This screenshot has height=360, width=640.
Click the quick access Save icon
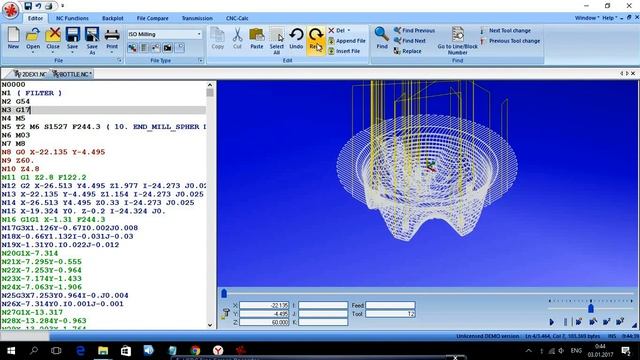point(28,6)
